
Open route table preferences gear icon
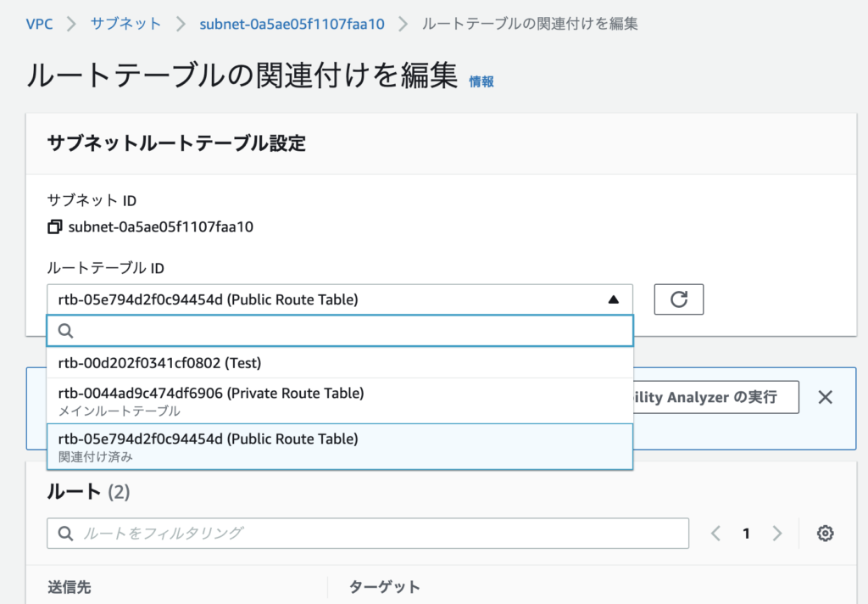(825, 533)
